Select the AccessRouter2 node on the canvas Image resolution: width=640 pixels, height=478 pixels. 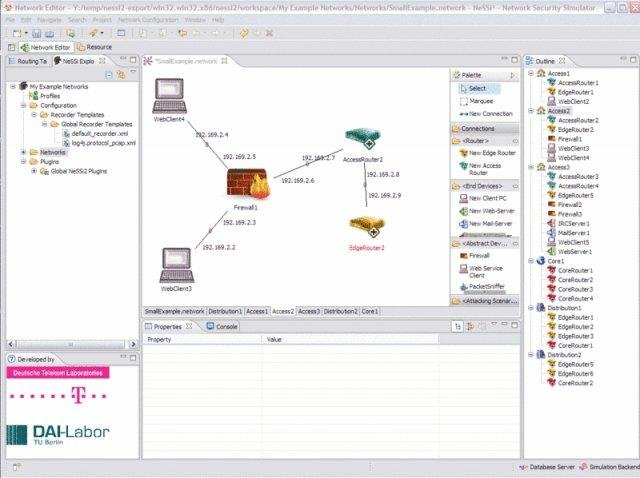358,138
